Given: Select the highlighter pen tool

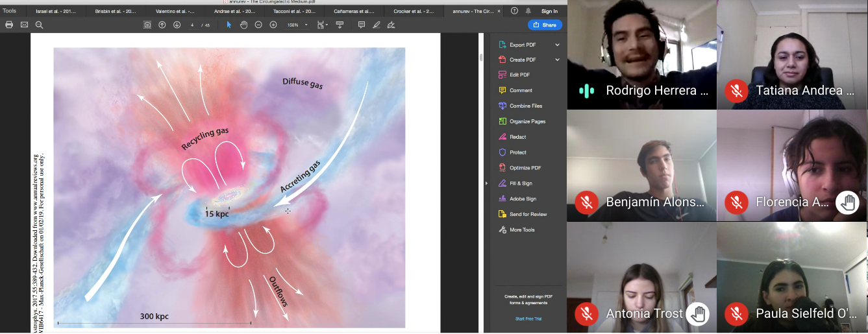Looking at the screenshot, I should [x=377, y=25].
